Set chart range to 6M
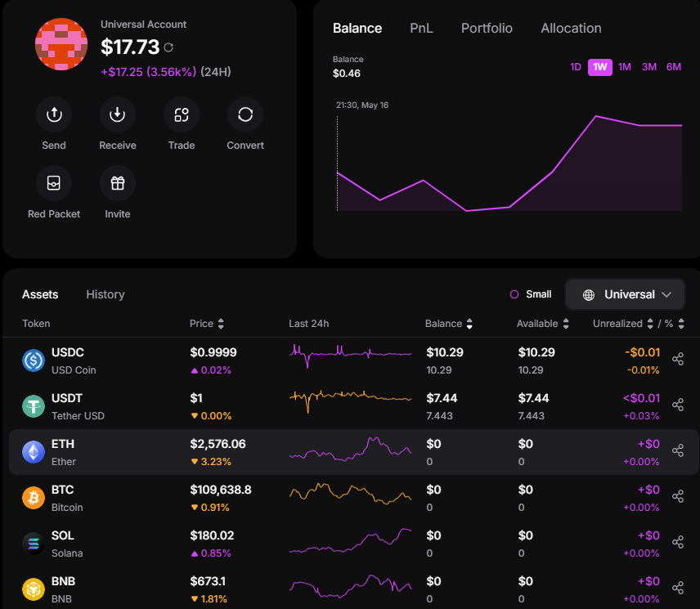 click(x=674, y=67)
